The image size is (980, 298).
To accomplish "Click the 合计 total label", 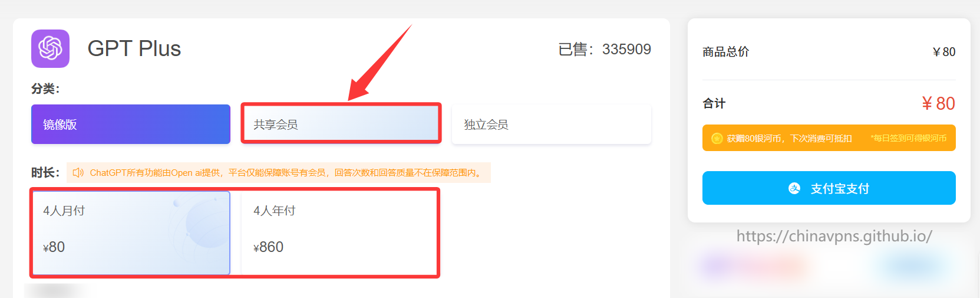I will pyautogui.click(x=714, y=103).
